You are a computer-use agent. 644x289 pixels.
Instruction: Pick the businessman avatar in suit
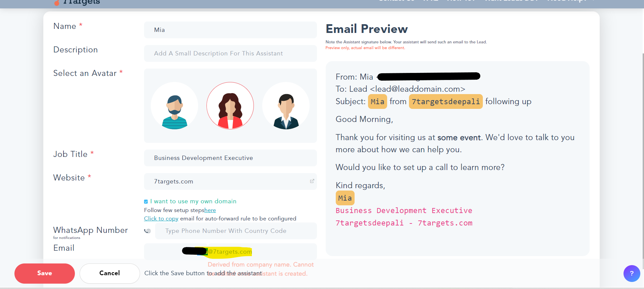click(286, 106)
